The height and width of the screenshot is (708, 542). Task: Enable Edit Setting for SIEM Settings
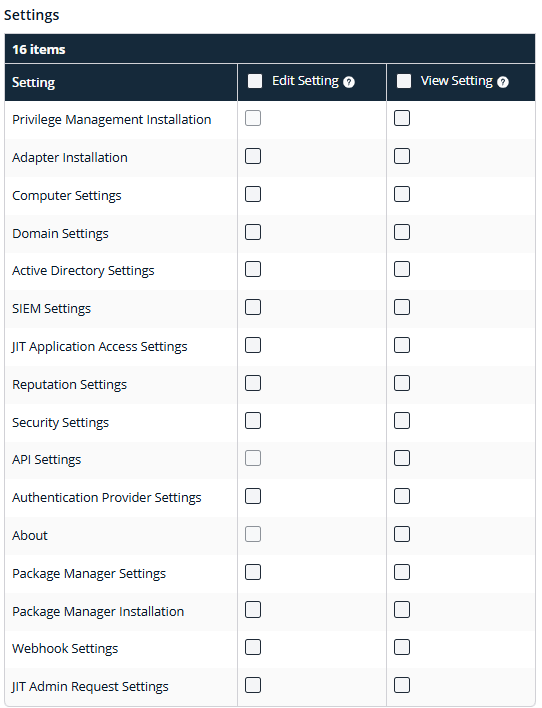[x=252, y=307]
